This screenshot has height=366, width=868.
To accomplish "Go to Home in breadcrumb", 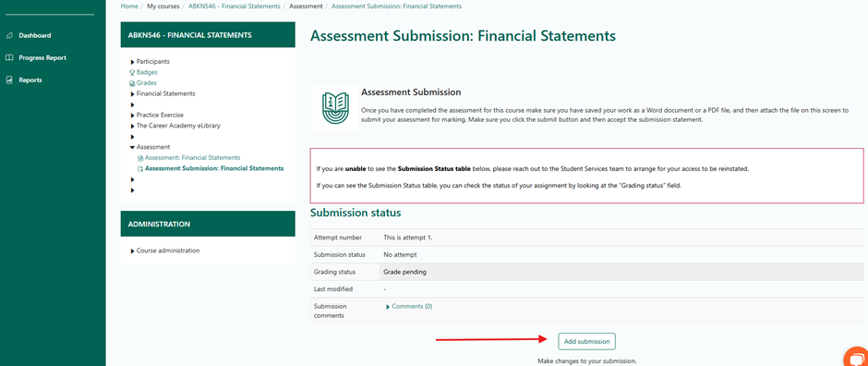I will tap(129, 6).
